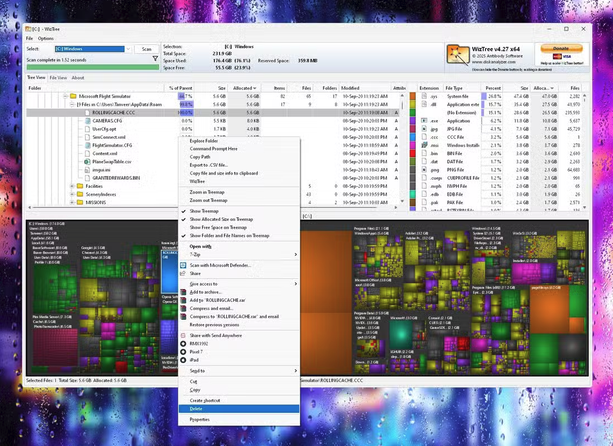Open the Give access to submenu
The image size is (613, 446).
[x=239, y=284]
